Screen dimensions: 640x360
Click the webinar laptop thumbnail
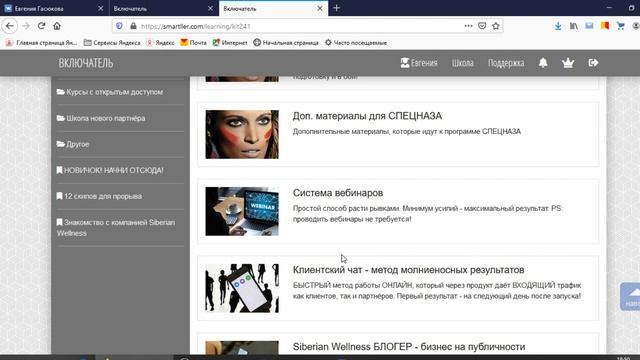(242, 211)
